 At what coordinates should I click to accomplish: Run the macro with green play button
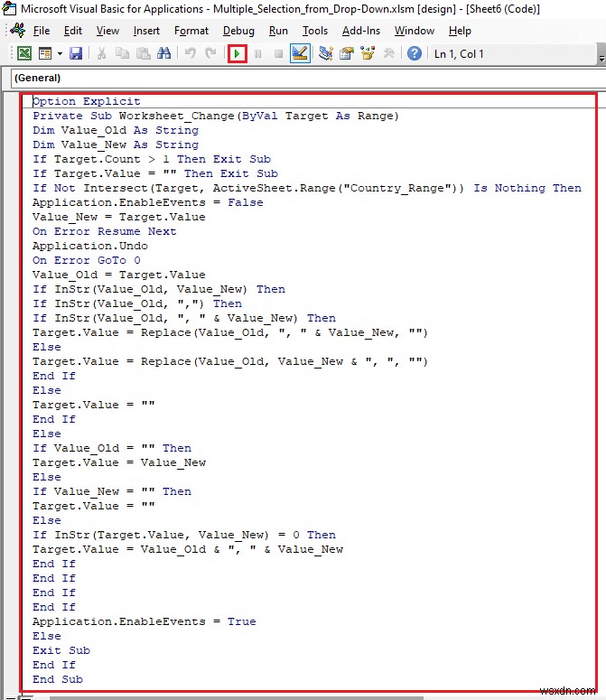[x=237, y=54]
